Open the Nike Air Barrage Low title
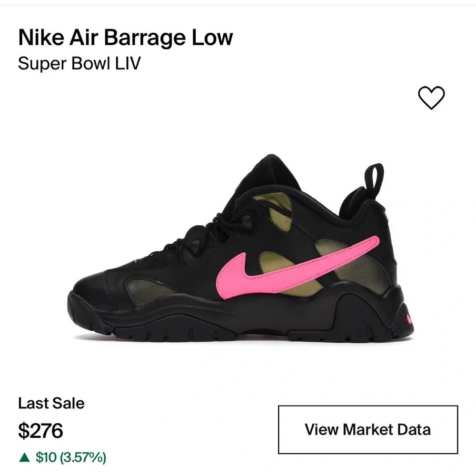The height and width of the screenshot is (476, 476). [x=125, y=38]
